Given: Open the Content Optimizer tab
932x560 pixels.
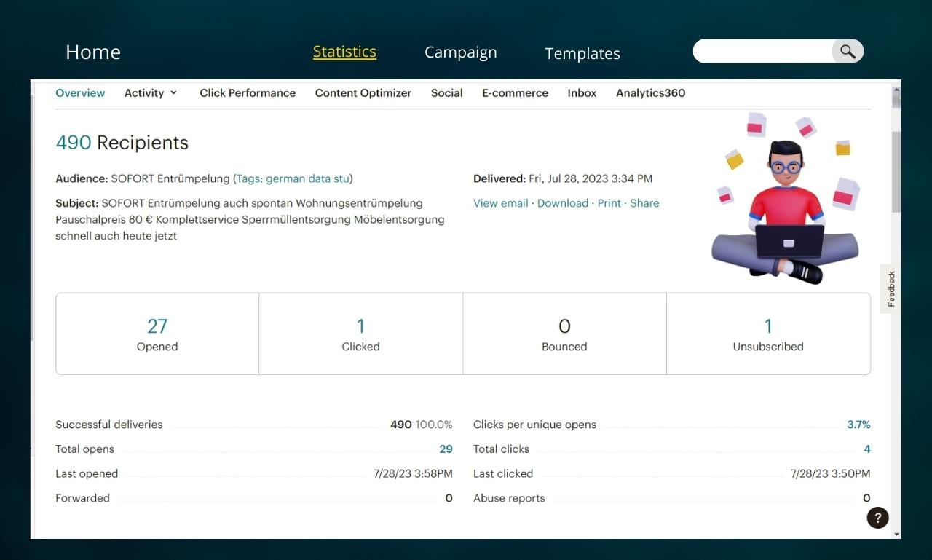Looking at the screenshot, I should click(363, 93).
